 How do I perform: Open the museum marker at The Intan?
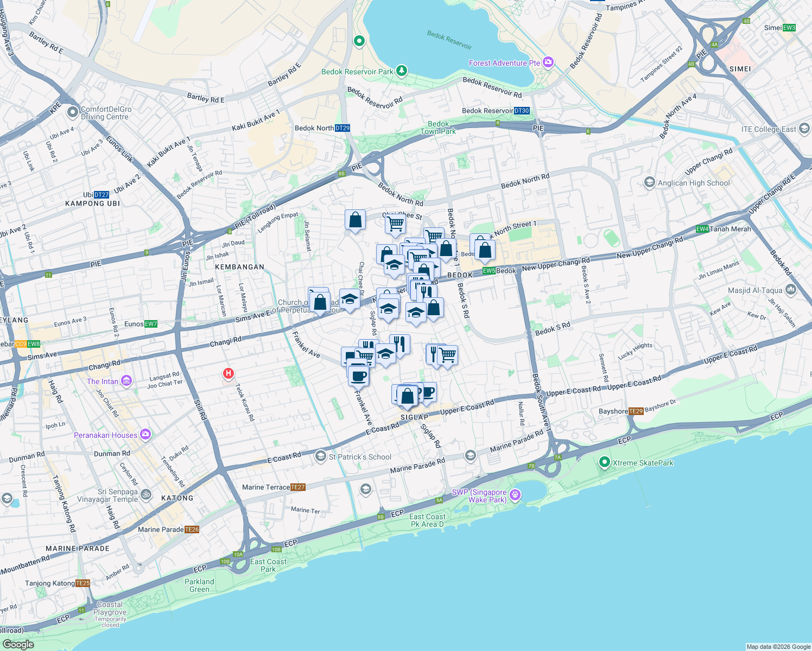[x=126, y=380]
